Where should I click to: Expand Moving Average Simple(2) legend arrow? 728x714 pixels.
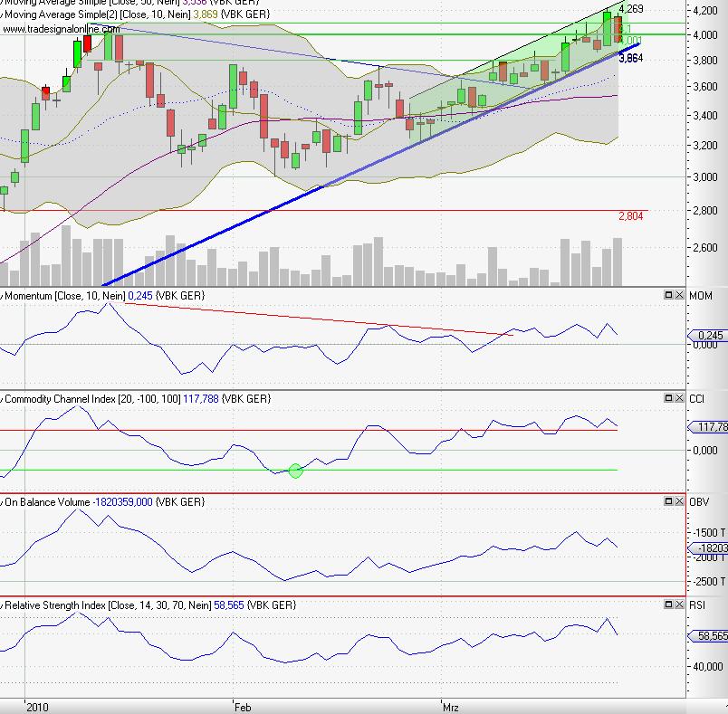click(3, 16)
